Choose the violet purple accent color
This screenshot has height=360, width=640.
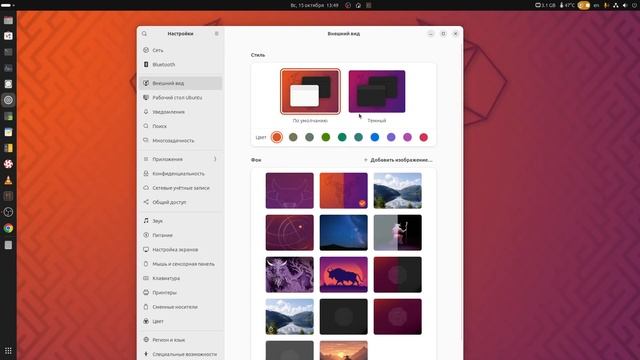coord(391,137)
